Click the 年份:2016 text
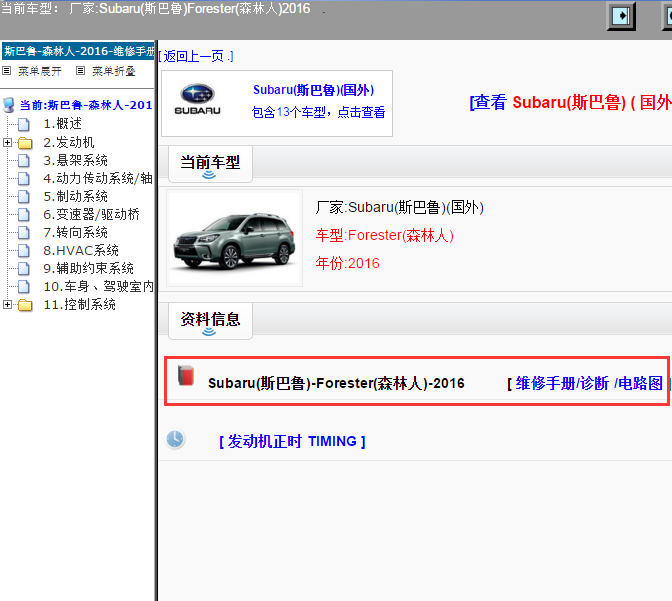Viewport: 672px width, 601px height. [347, 263]
